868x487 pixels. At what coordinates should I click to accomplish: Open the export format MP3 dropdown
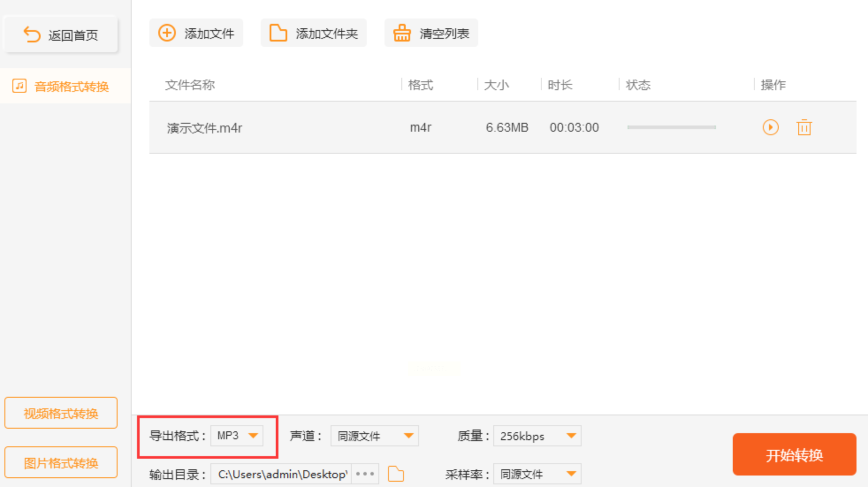[x=237, y=436]
